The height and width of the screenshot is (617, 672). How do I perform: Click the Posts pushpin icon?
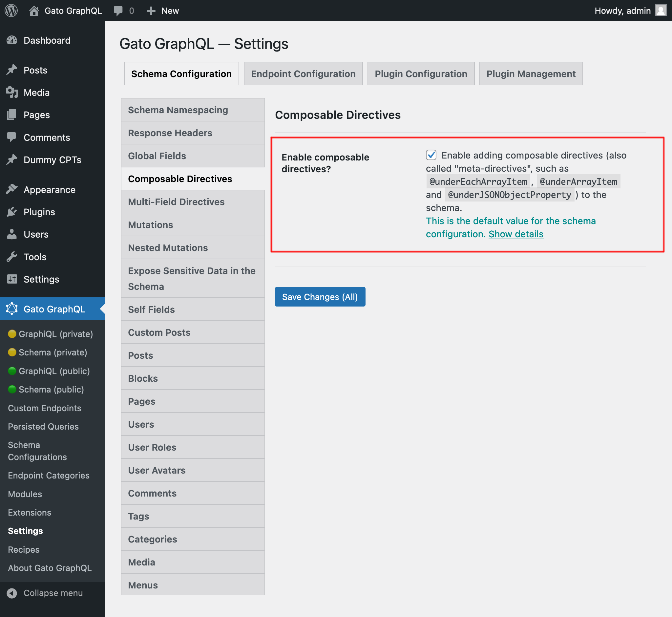click(x=12, y=70)
